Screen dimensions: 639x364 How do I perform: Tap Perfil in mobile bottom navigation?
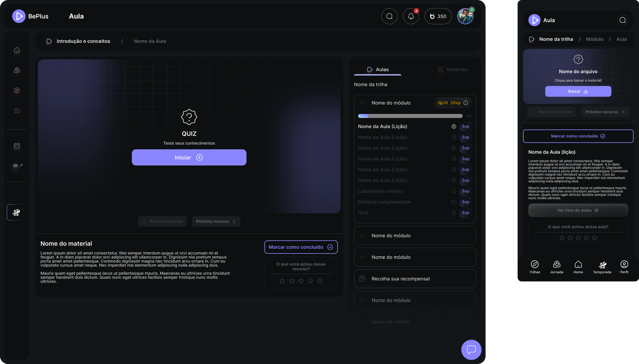624,267
